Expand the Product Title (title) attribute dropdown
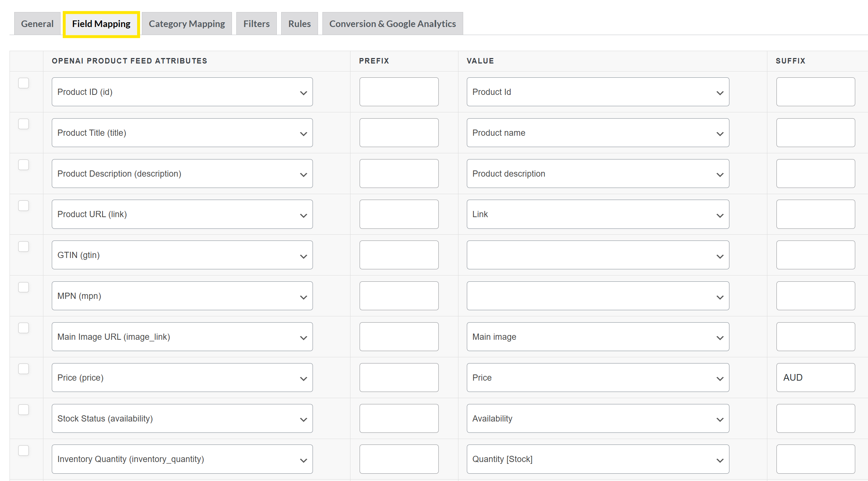Screen dimensions: 868x481 [182, 133]
